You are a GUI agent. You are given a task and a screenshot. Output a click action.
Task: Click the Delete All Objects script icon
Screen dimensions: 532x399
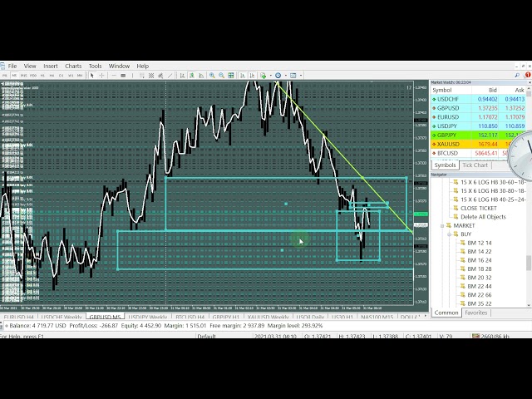click(455, 217)
